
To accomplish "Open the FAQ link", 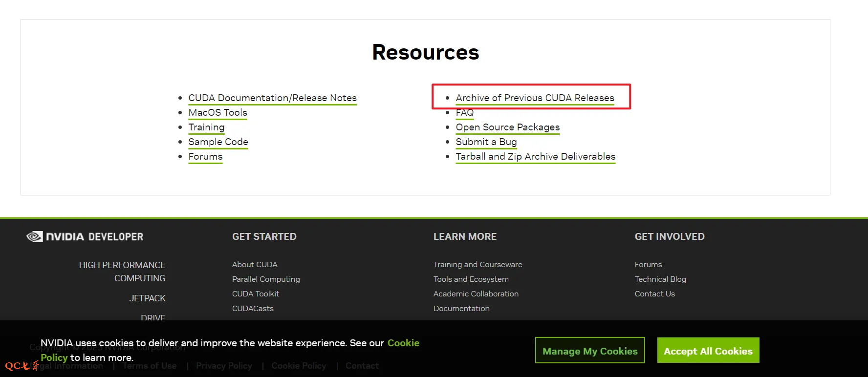I will click(x=464, y=112).
